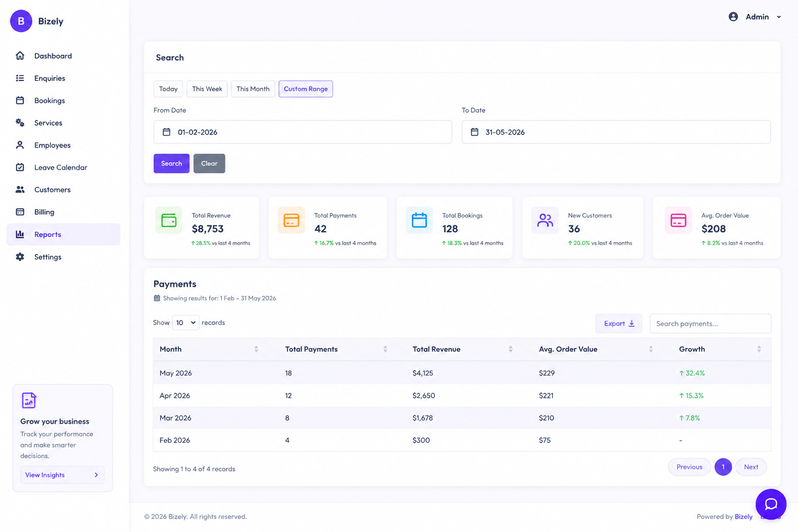Click the $300 revenue cell

(x=421, y=440)
